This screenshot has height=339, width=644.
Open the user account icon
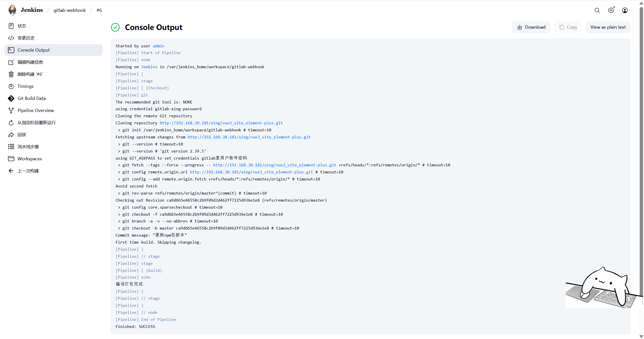625,10
